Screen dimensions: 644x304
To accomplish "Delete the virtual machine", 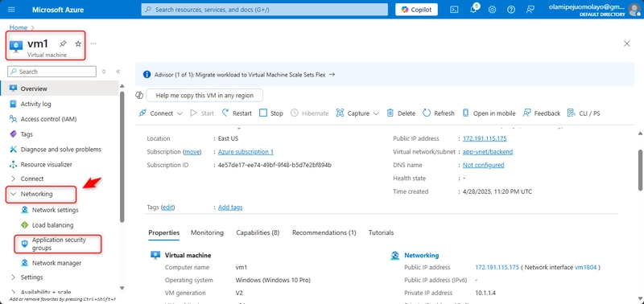I will point(401,113).
